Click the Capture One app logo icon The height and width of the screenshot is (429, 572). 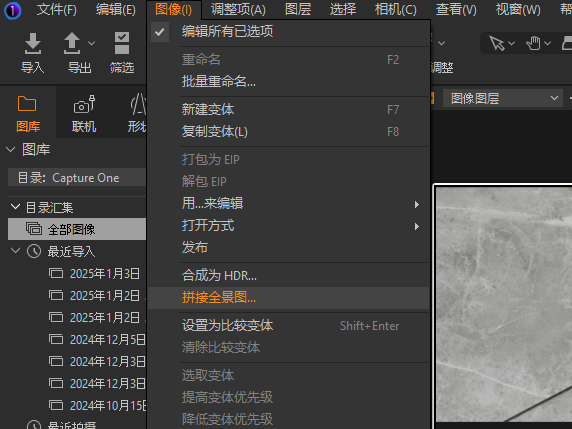tap(12, 10)
